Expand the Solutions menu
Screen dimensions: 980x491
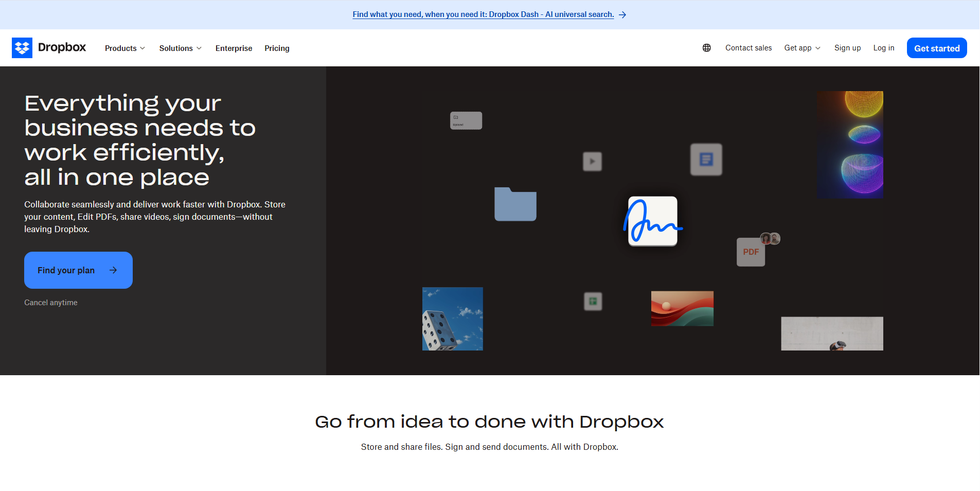pyautogui.click(x=180, y=48)
